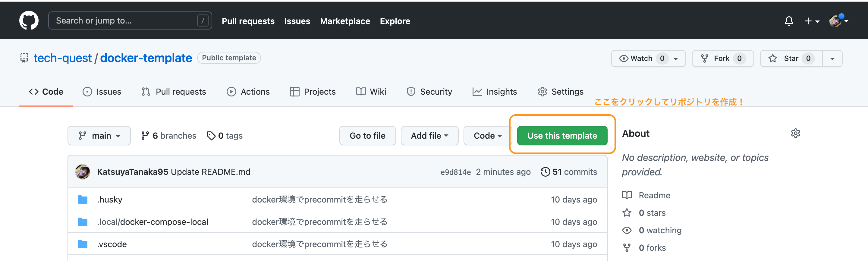
Task: Click the fork icon beside 0 forks
Action: [627, 248]
